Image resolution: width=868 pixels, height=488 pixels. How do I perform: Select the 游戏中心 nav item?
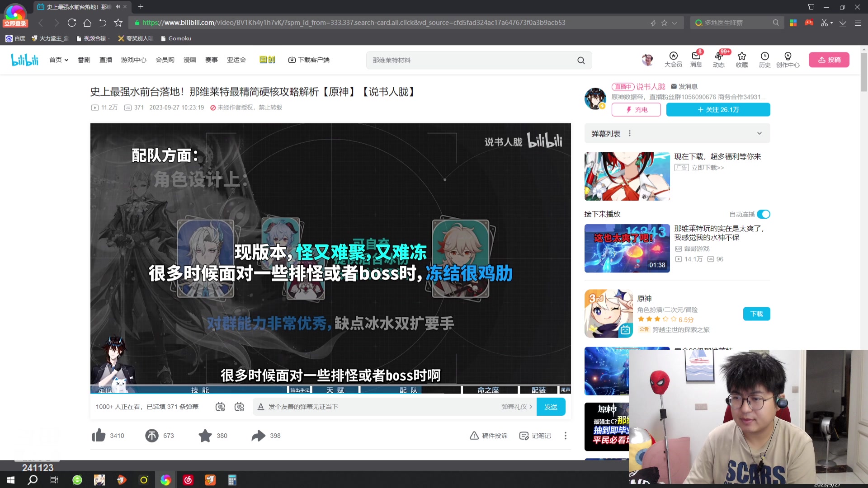(133, 60)
